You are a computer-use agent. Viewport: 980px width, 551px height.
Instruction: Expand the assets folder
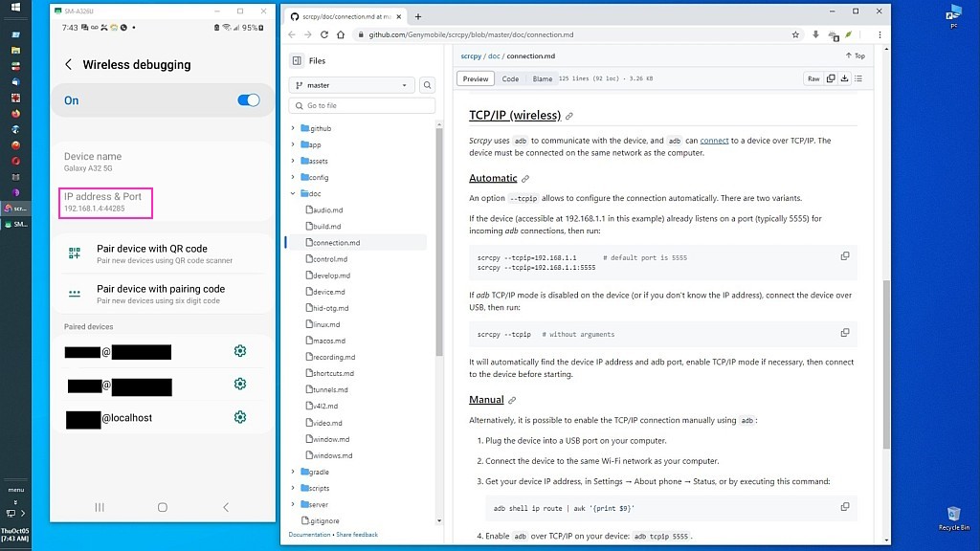click(293, 161)
